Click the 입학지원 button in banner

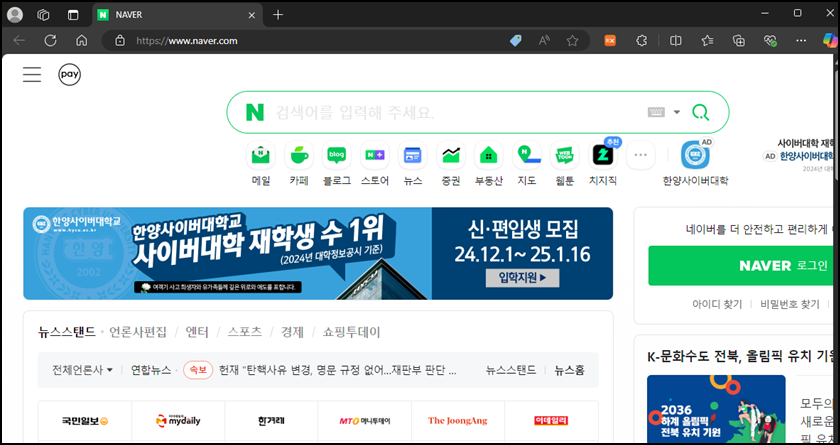522,278
